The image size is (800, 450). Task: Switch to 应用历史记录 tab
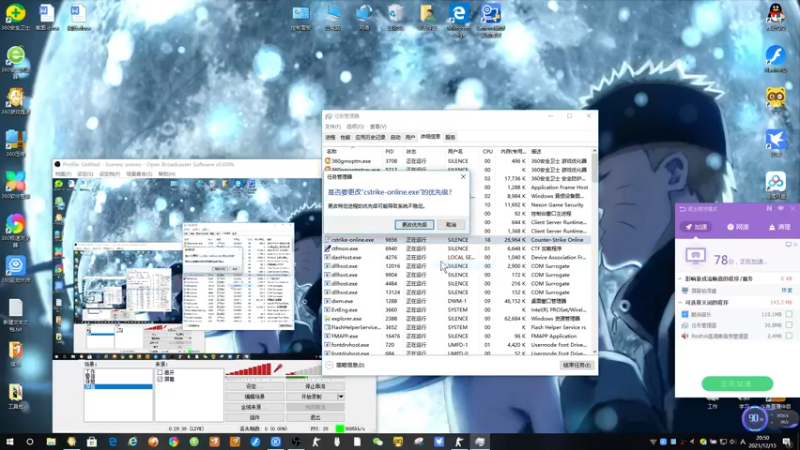pyautogui.click(x=370, y=137)
